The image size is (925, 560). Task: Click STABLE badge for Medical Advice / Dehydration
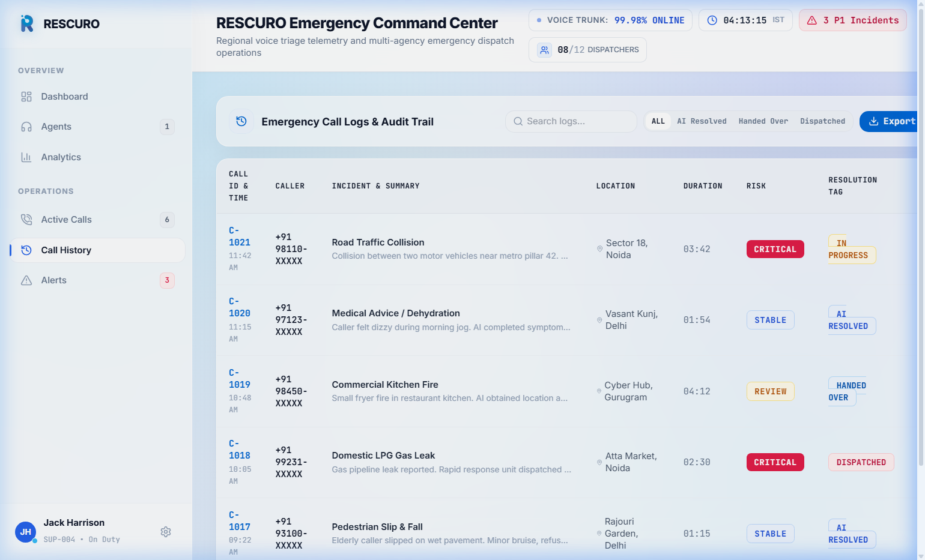point(770,320)
